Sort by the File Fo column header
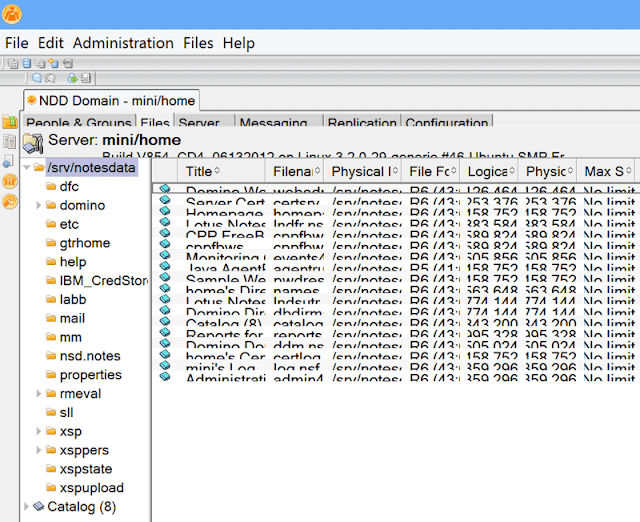The width and height of the screenshot is (640, 522). click(431, 171)
